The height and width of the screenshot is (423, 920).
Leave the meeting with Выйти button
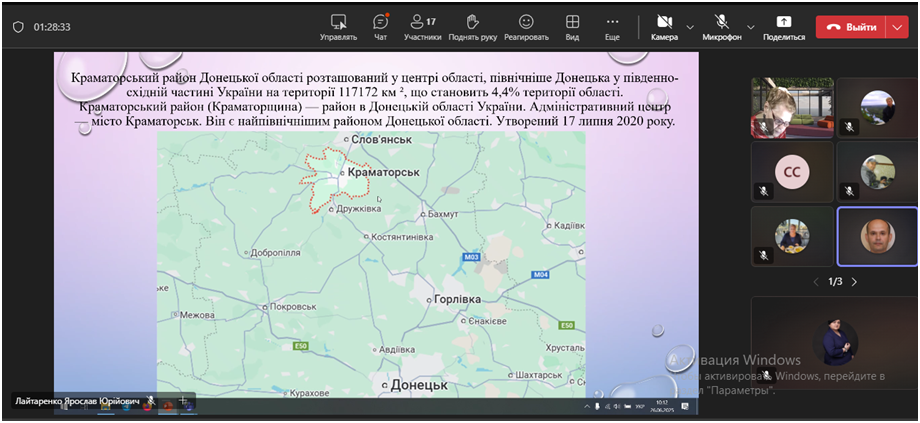pos(850,27)
